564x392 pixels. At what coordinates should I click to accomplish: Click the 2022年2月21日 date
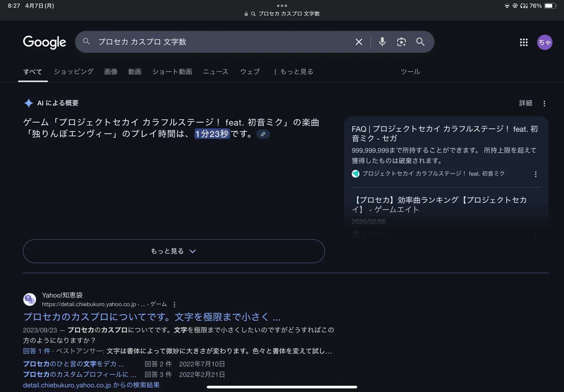202,374
